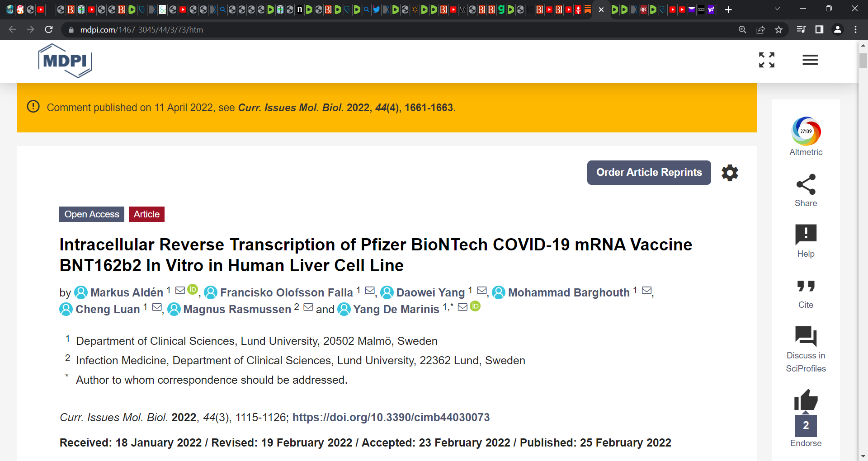Viewport: 868px width, 461px height.
Task: Toggle fullscreen expand arrows icon
Action: 767,60
